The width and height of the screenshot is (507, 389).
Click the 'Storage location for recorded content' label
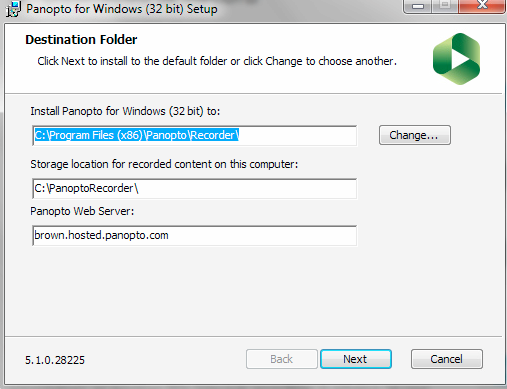(x=164, y=164)
